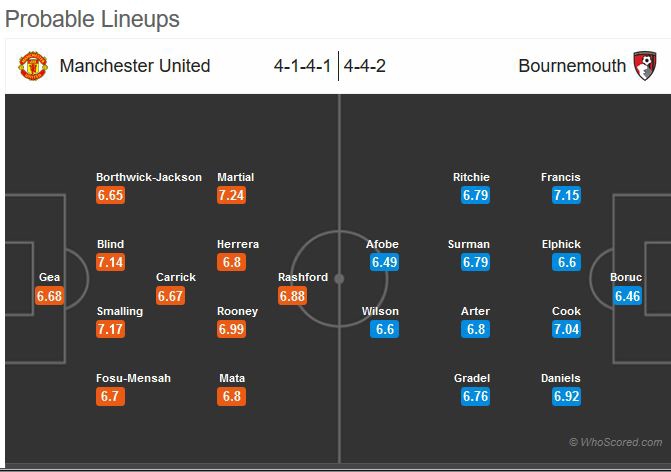The width and height of the screenshot is (671, 472).
Task: Select Boruc's 6.46 rating badge
Action: point(627,296)
